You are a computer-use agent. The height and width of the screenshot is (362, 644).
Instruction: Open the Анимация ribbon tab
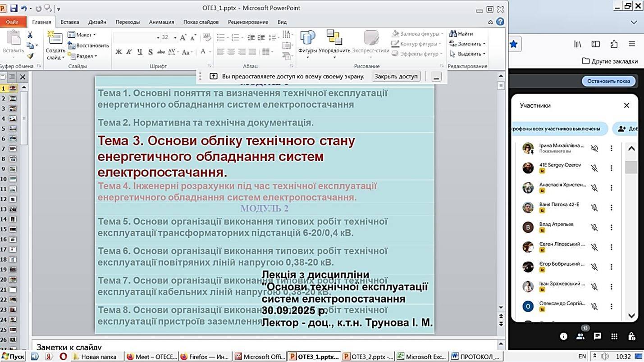click(161, 22)
